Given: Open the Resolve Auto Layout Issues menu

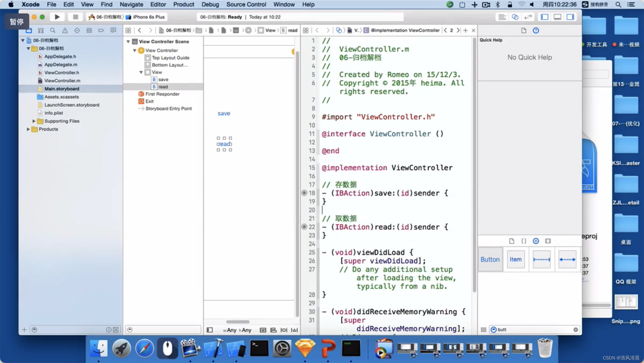Looking at the screenshot, I should pos(294,330).
